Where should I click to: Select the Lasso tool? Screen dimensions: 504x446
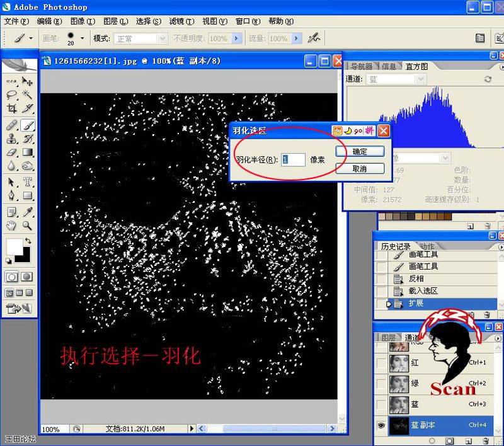point(11,94)
